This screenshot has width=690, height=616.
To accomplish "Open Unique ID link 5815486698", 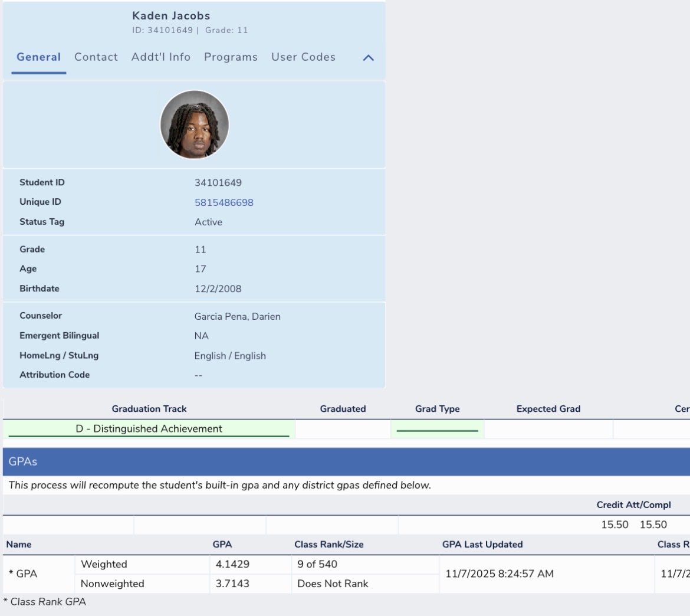I will point(224,202).
